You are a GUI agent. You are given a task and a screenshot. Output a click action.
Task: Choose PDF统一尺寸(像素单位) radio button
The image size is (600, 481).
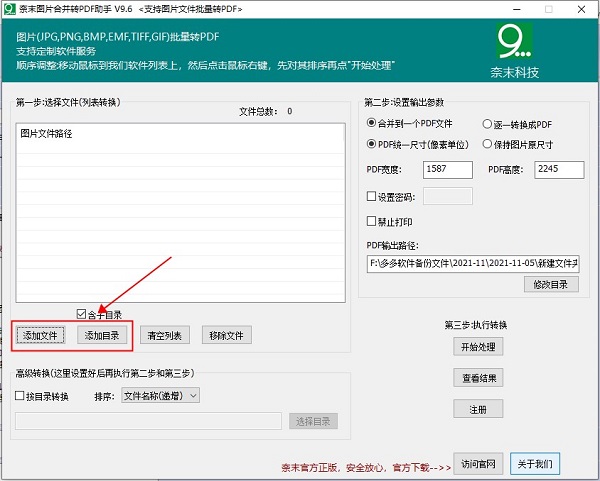(417, 144)
